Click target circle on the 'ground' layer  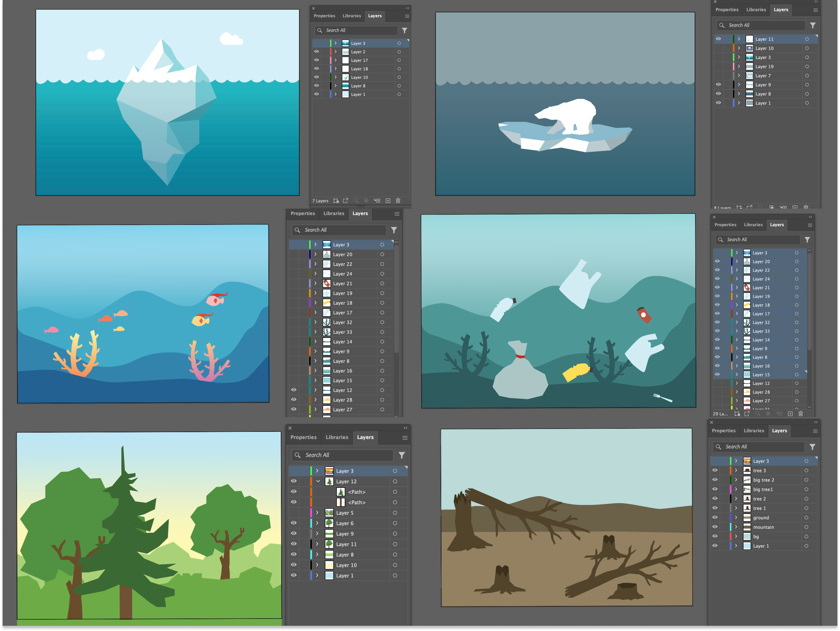(x=806, y=518)
